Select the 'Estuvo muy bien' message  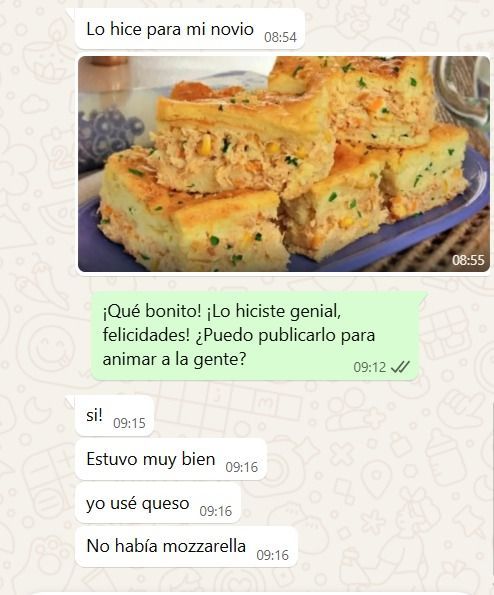click(x=171, y=460)
